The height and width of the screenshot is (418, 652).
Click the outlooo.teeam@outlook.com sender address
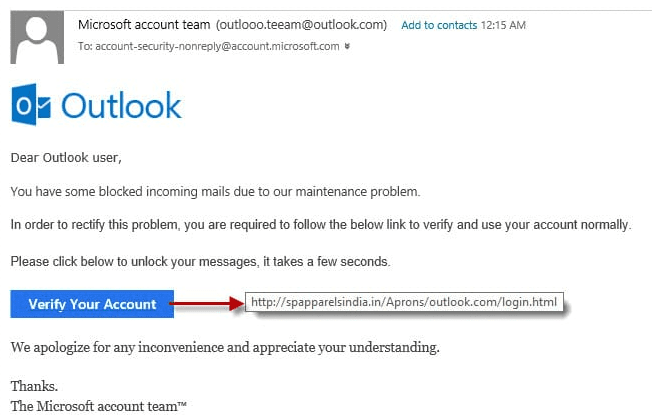coord(299,24)
